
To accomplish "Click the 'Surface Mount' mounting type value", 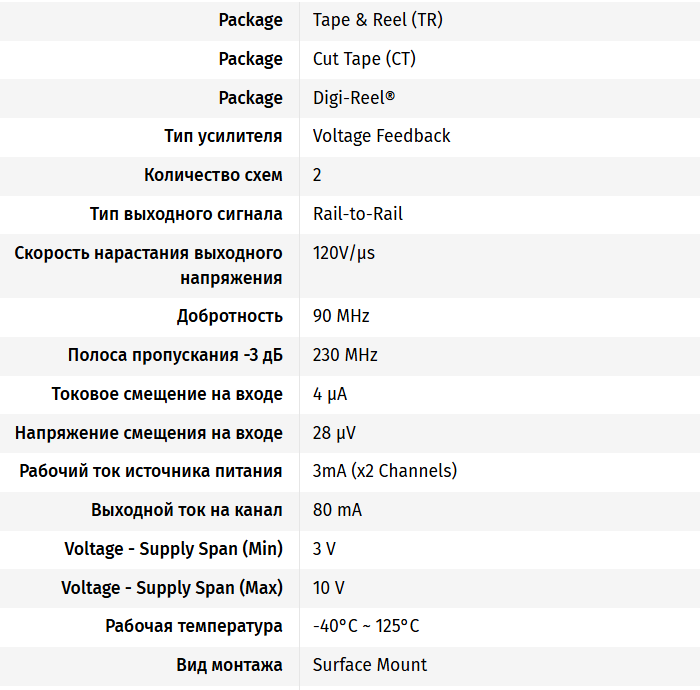I will (369, 665).
